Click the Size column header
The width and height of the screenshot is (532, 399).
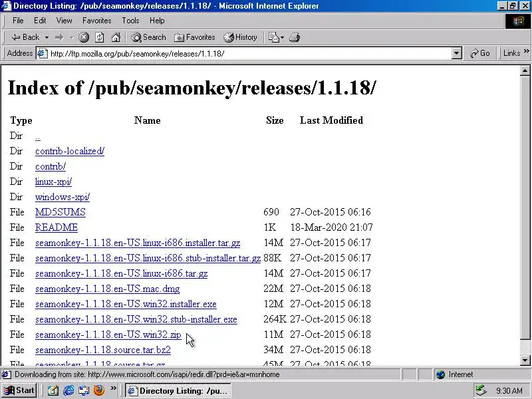(x=275, y=120)
